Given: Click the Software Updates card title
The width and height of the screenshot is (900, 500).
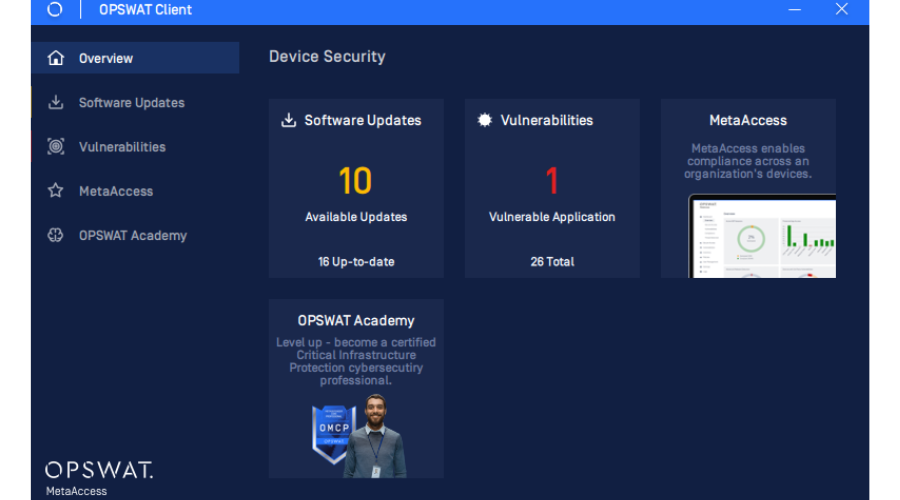Looking at the screenshot, I should pos(363,120).
